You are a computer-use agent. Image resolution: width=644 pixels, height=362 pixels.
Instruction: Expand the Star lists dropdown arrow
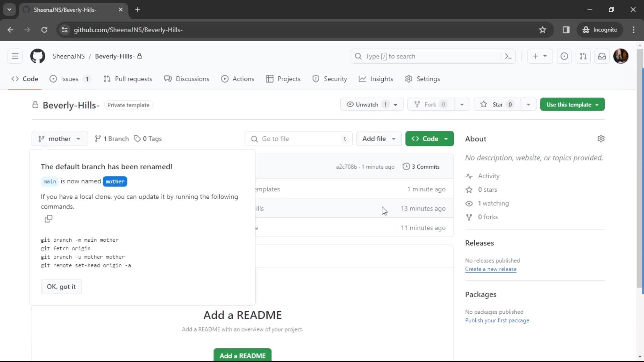(528, 105)
